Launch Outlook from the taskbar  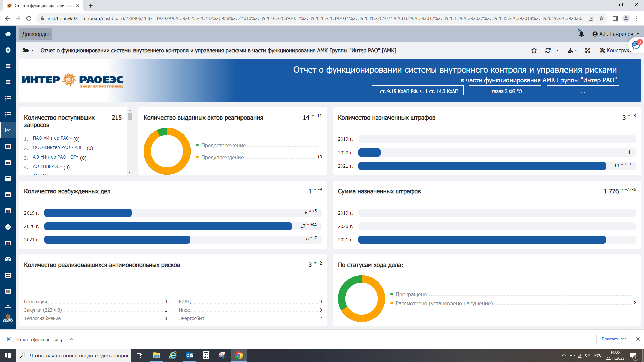pos(190,355)
